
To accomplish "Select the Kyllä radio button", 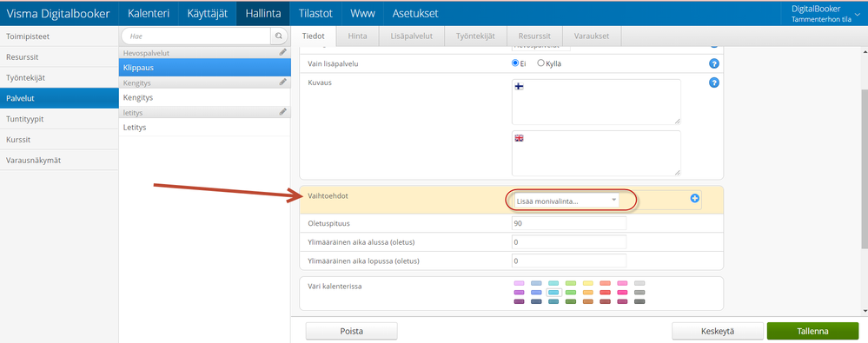I will (x=540, y=63).
